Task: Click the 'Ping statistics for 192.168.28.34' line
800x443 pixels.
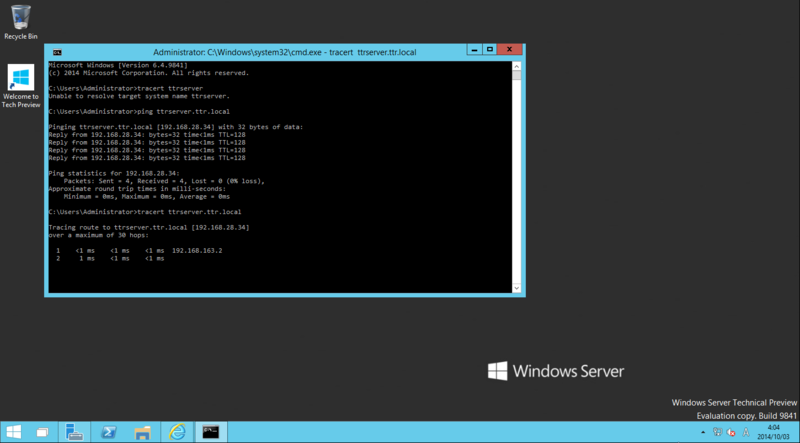Action: point(114,174)
